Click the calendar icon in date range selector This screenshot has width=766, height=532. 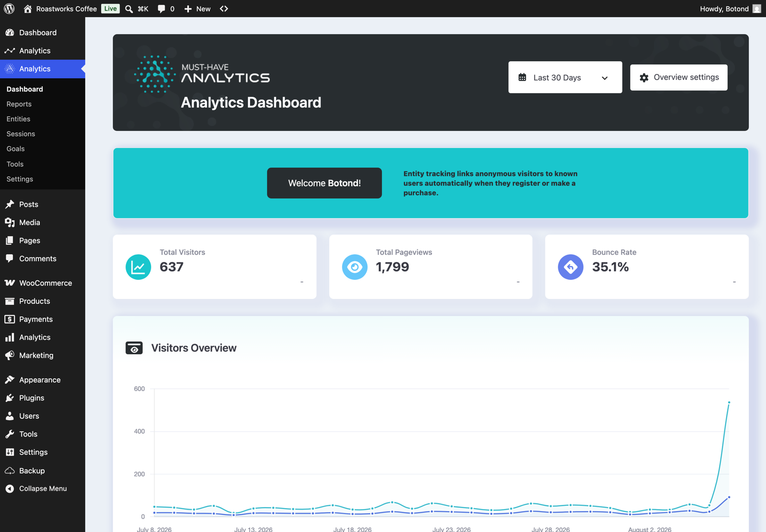click(522, 78)
